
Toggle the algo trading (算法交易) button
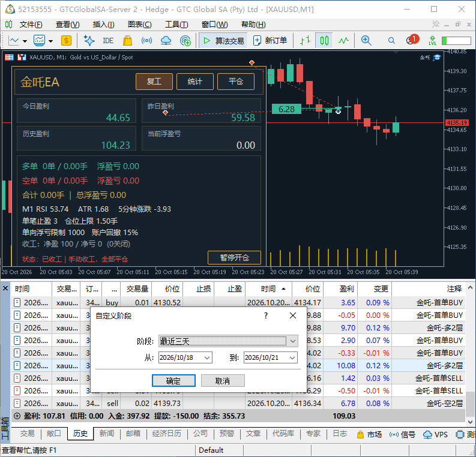coord(223,41)
